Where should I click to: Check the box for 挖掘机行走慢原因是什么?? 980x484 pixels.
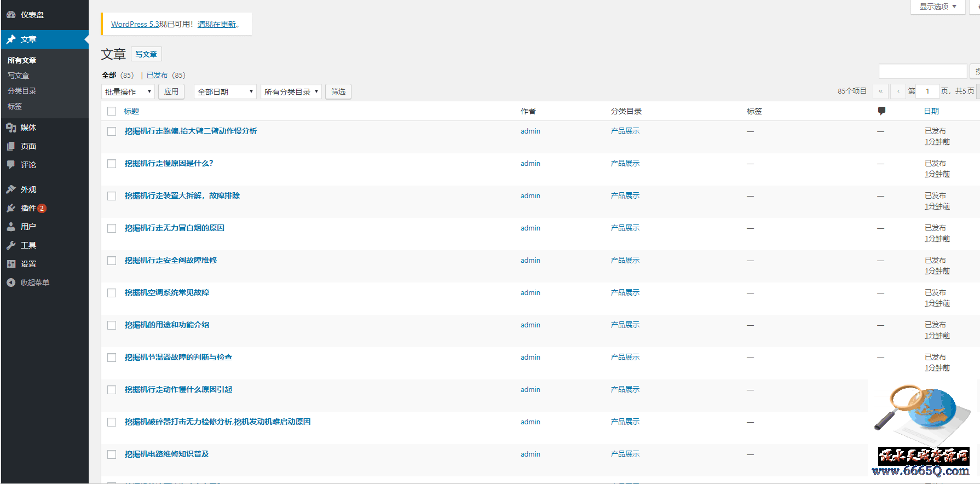pyautogui.click(x=112, y=164)
